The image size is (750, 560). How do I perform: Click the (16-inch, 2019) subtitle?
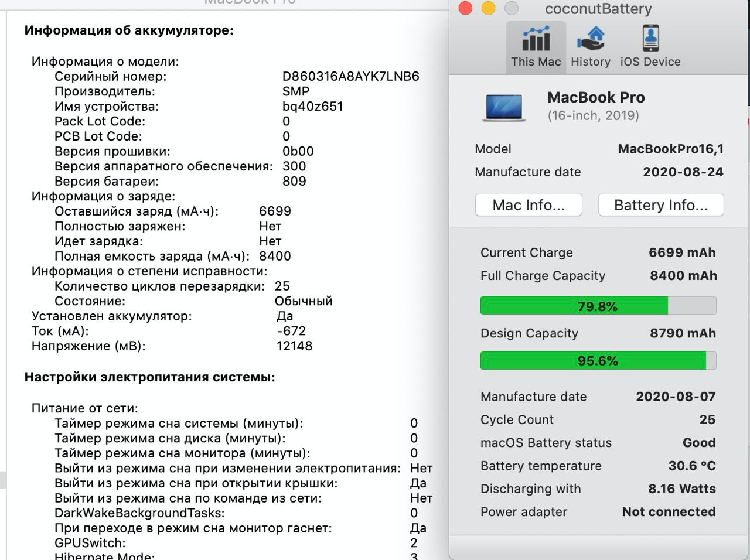coord(593,115)
